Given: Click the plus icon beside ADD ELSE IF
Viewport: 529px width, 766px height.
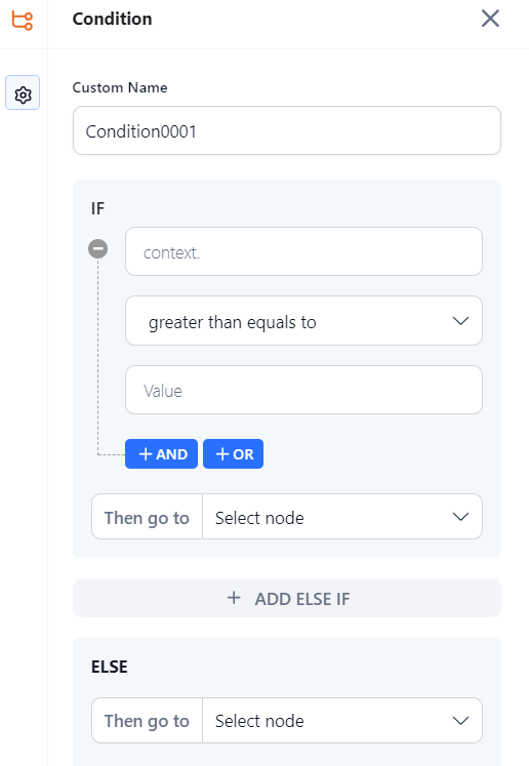Looking at the screenshot, I should pos(234,597).
